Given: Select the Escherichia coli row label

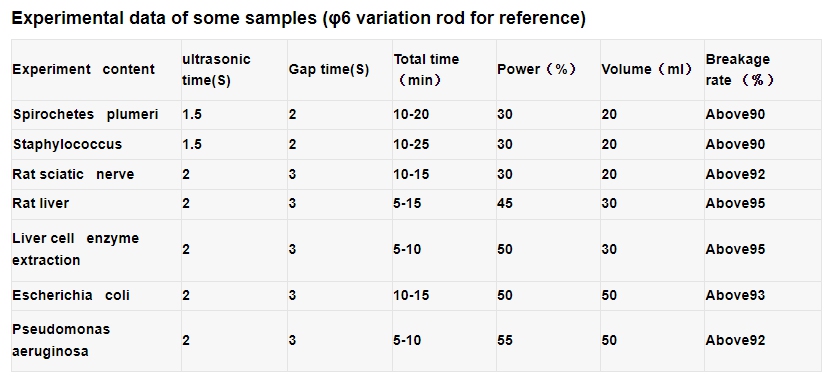Looking at the screenshot, I should (71, 295).
